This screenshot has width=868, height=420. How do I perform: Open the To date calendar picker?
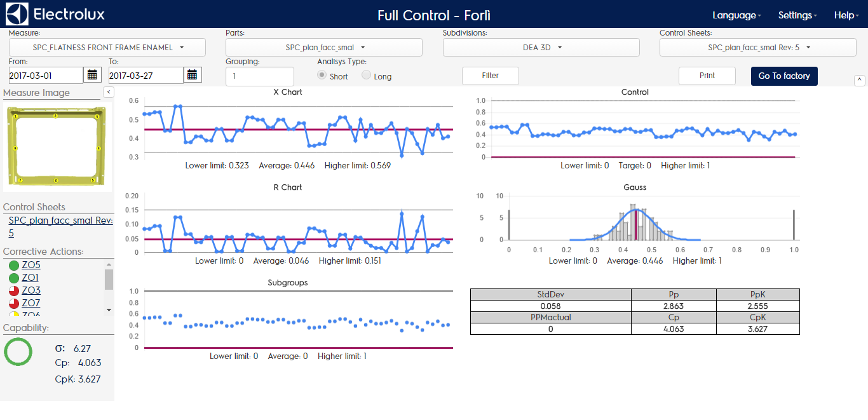(193, 75)
